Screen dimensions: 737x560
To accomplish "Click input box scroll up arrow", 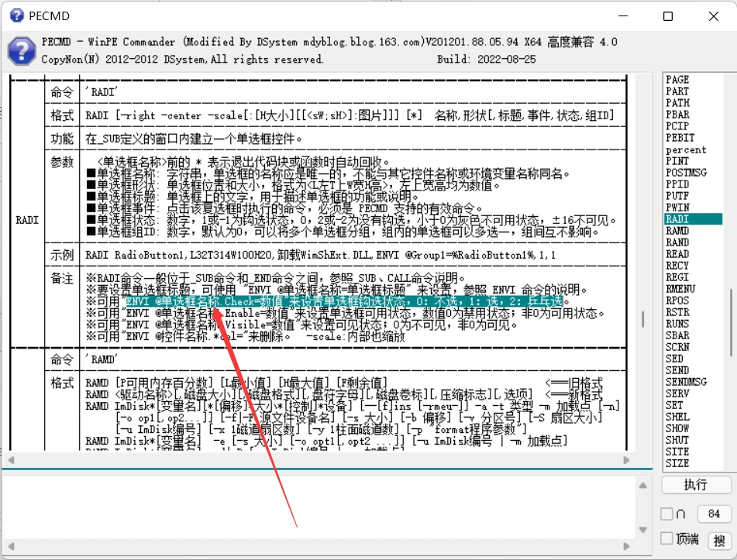I will 642,486.
